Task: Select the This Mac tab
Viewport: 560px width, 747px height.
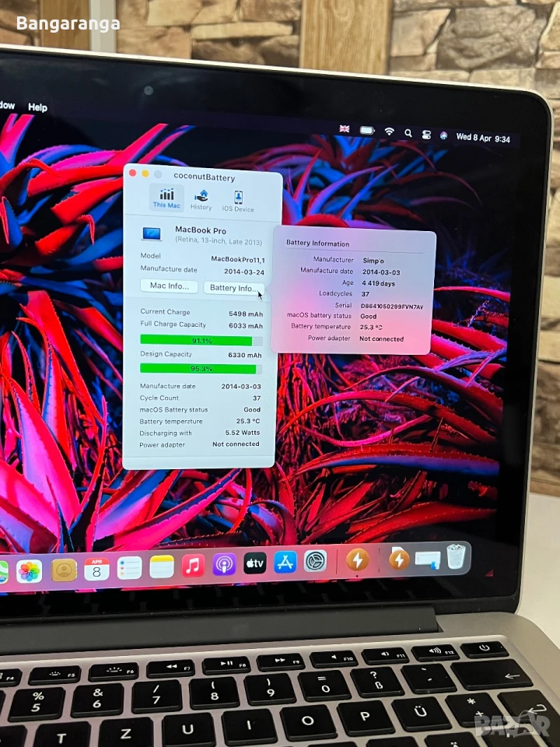Action: (x=166, y=198)
